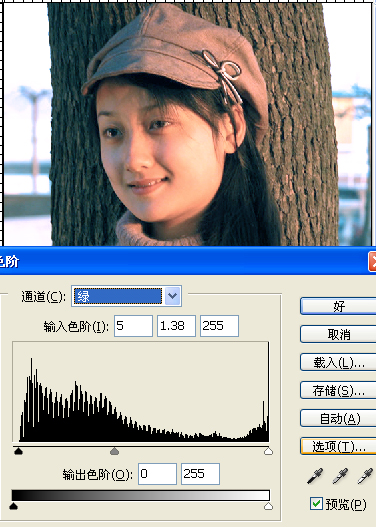Open 选项(T)... options dialog
This screenshot has width=376, height=527.
338,446
